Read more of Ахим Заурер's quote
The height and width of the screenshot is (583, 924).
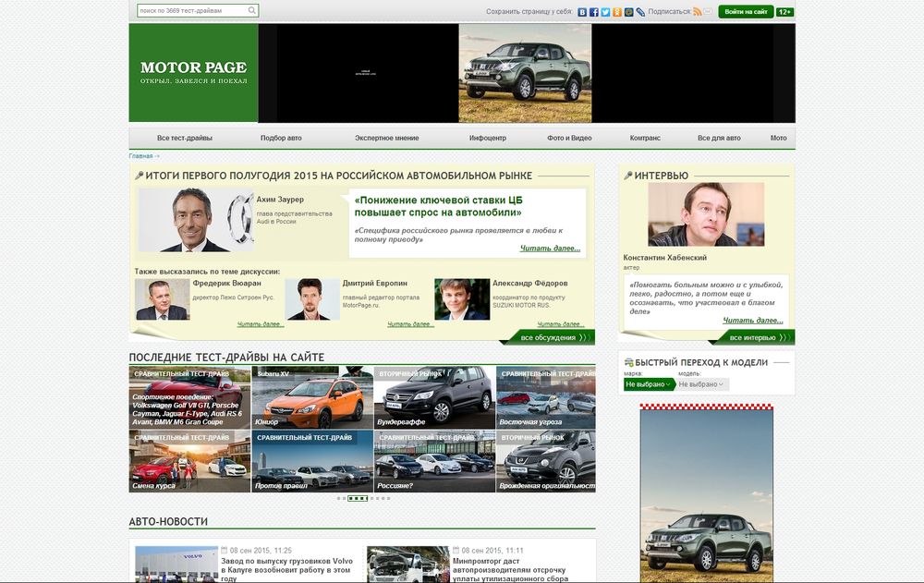coord(550,249)
